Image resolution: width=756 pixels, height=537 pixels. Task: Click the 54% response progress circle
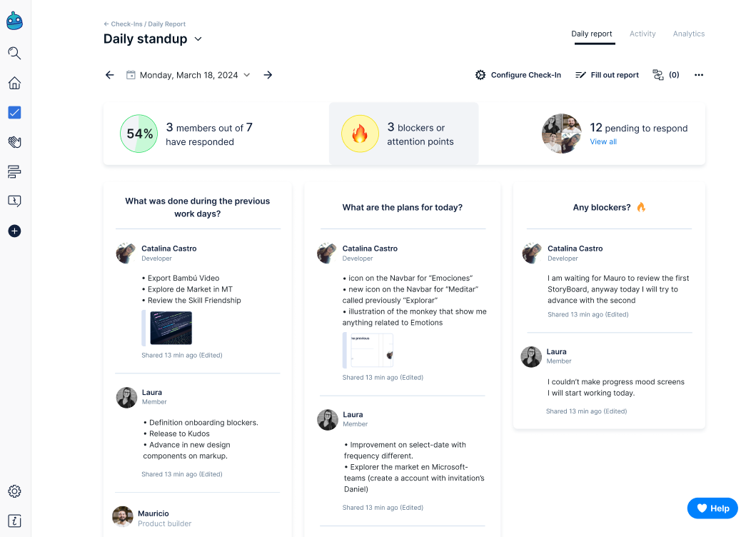pos(138,134)
